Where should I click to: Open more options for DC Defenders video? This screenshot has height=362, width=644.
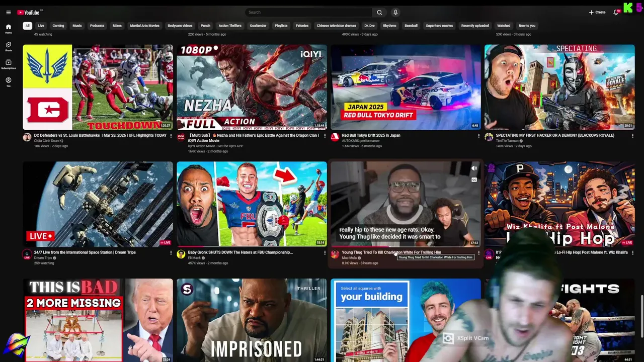171,136
